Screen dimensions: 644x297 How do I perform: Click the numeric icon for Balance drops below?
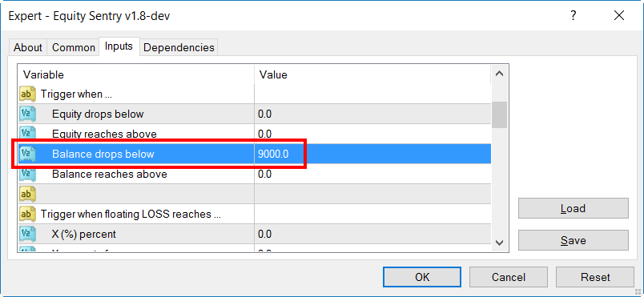[27, 154]
